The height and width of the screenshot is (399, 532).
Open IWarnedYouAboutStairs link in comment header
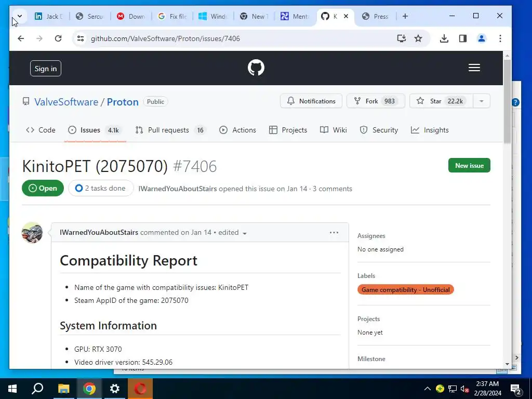point(99,232)
